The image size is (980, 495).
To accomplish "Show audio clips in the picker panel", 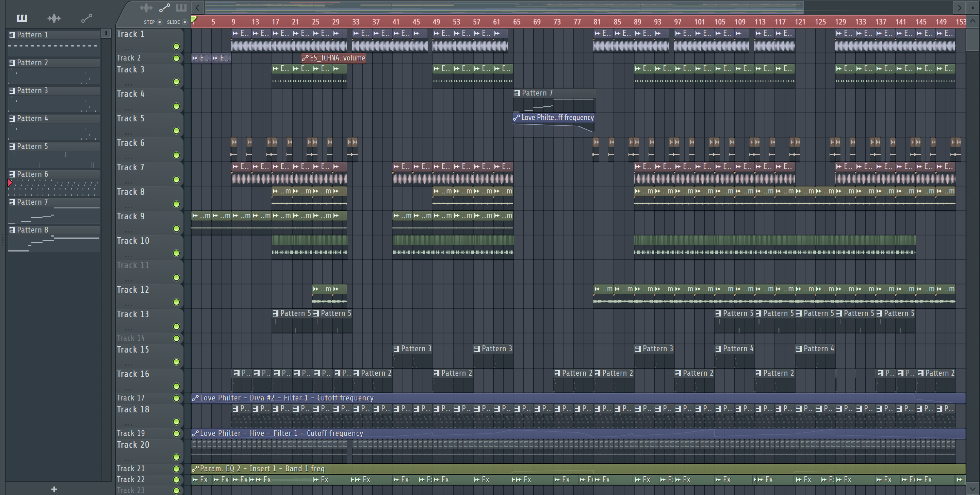I will tap(54, 18).
